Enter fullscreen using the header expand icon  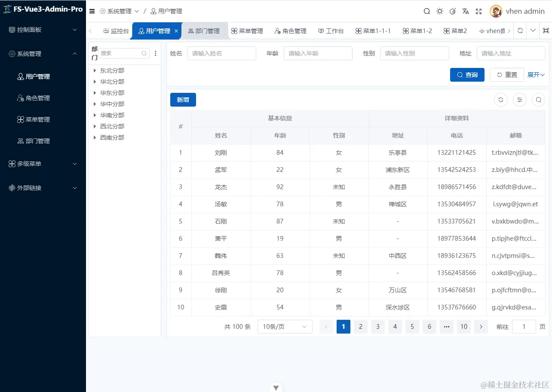[x=478, y=11]
